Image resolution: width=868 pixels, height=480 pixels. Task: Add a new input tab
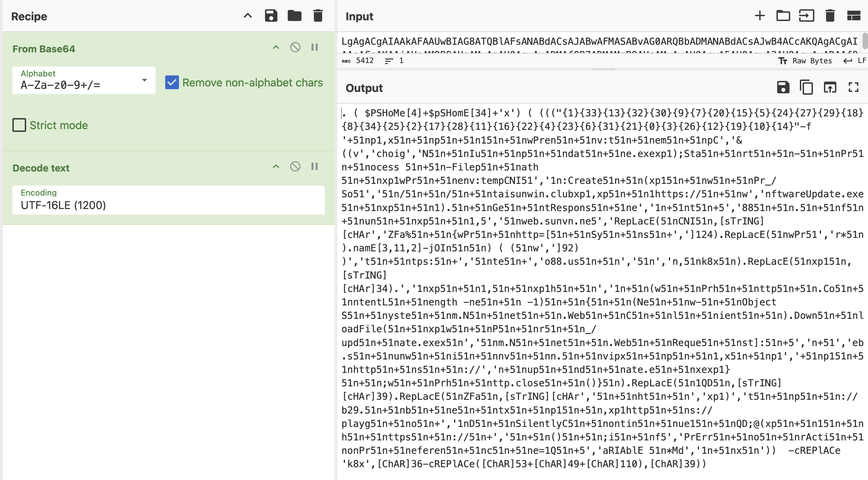[x=760, y=16]
